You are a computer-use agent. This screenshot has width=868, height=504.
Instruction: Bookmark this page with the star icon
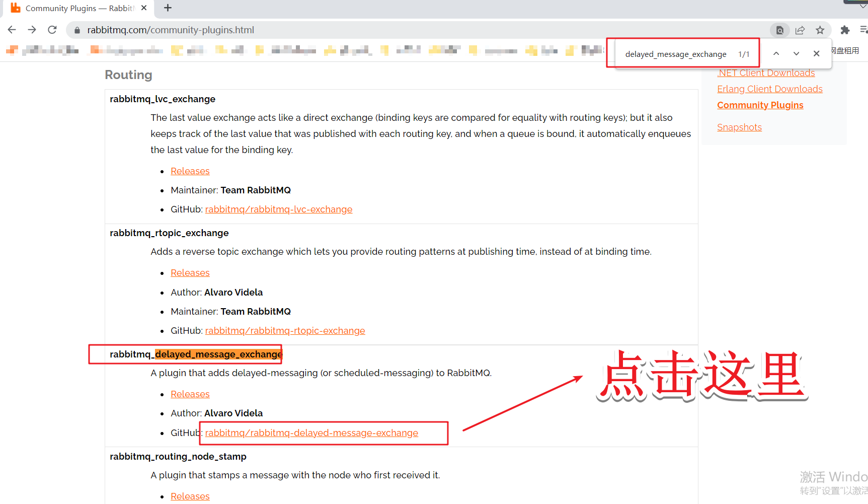point(820,30)
